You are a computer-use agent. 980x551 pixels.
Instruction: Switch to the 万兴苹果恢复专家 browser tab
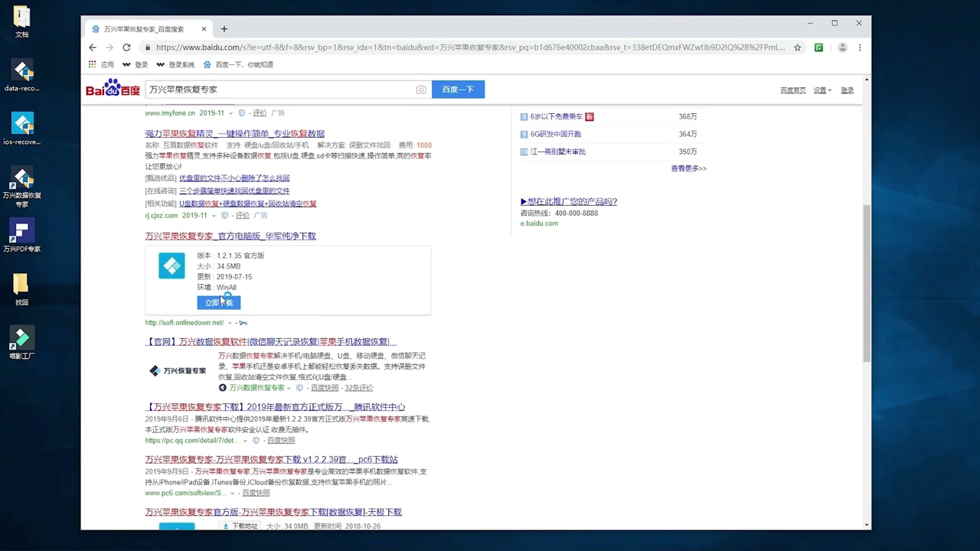tap(145, 29)
